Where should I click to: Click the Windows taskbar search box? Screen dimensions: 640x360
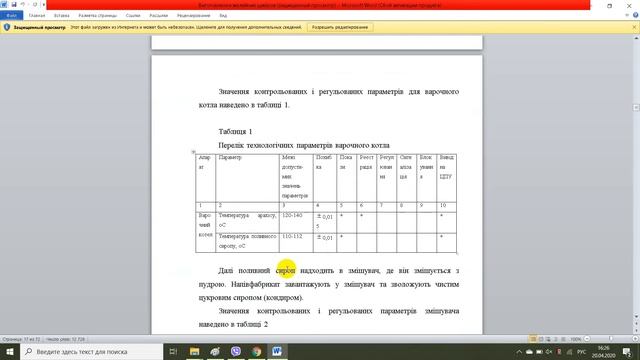[x=91, y=351]
